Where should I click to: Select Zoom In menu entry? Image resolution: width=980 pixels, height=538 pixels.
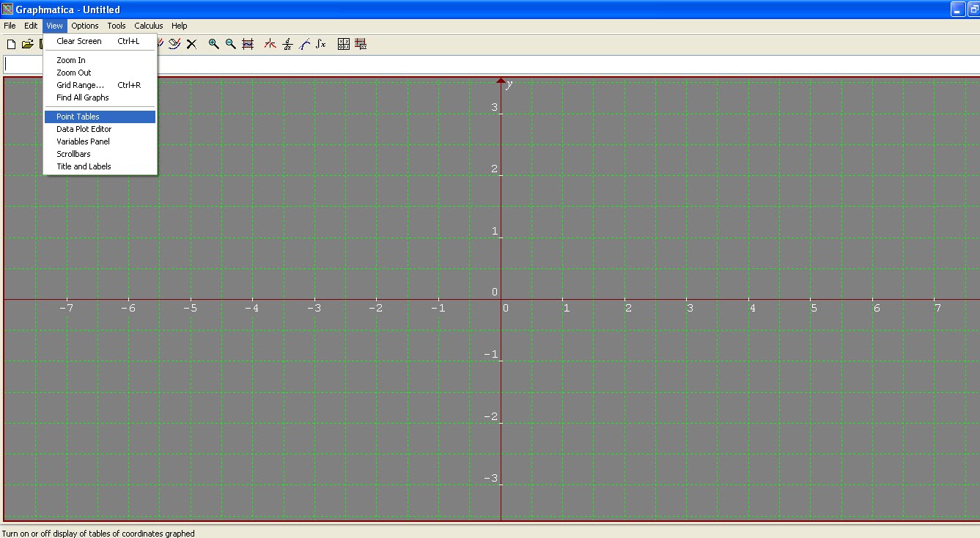tap(100, 60)
